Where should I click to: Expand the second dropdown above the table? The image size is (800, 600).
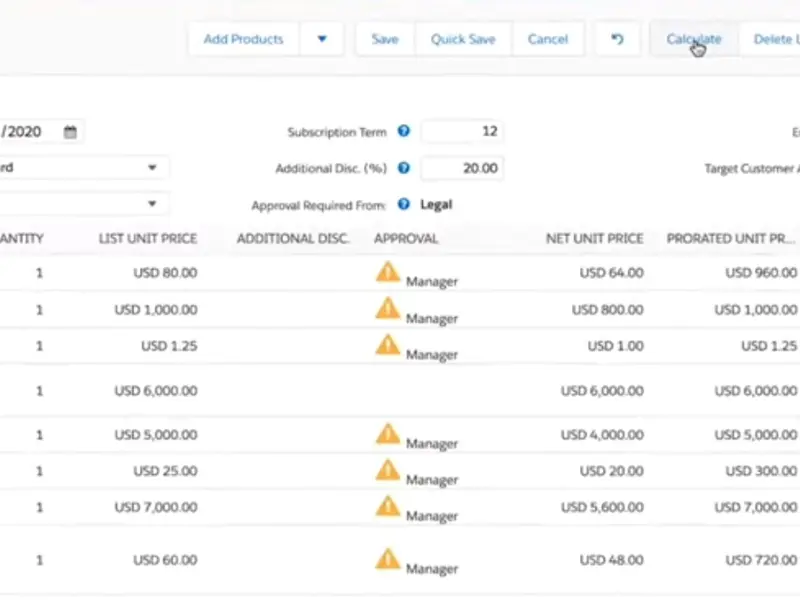[152, 204]
